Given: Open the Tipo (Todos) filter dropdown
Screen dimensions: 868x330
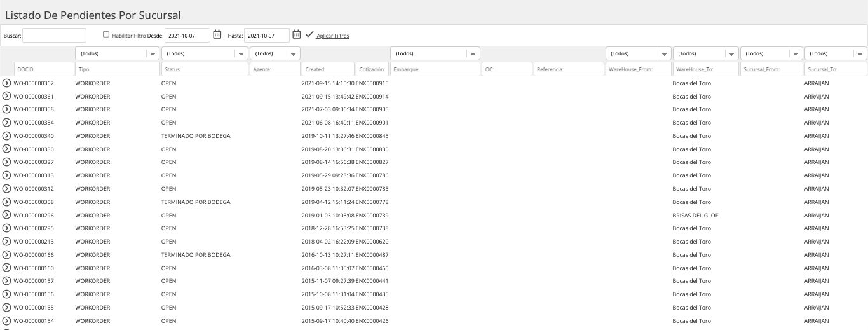Looking at the screenshot, I should [x=117, y=54].
